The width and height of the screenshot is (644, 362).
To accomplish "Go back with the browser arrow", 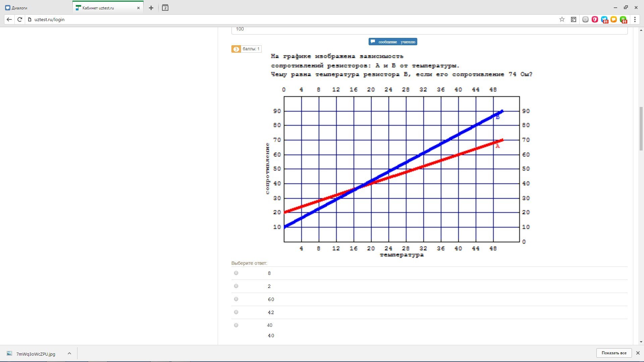I will pos(9,19).
